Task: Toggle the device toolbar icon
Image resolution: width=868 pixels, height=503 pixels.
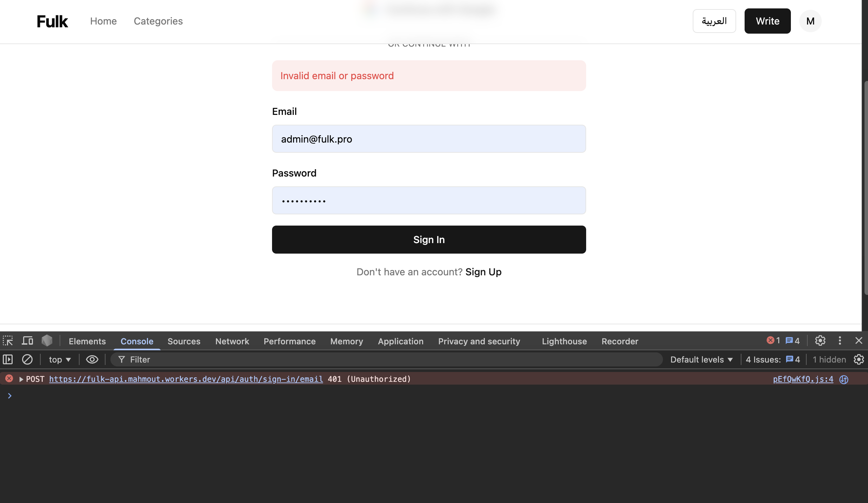Action: tap(27, 341)
